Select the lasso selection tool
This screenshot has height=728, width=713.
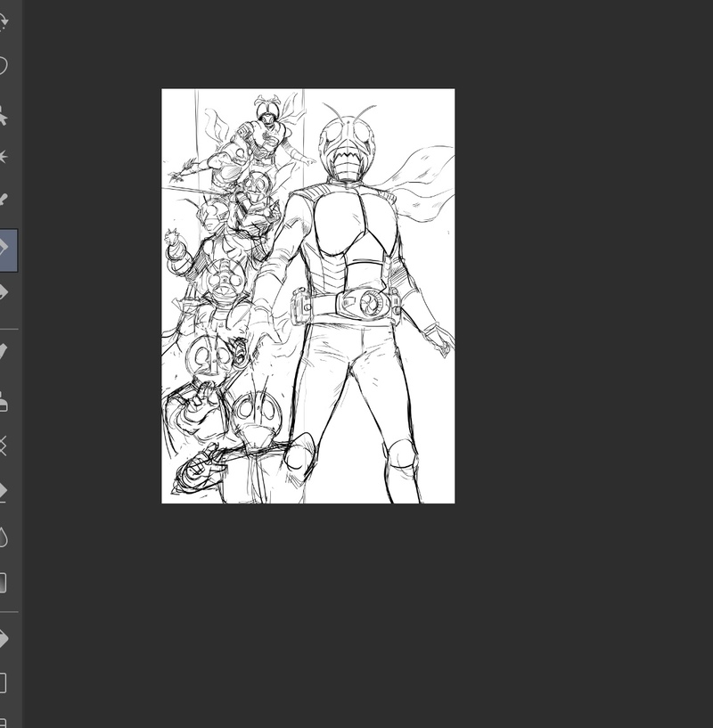point(3,65)
